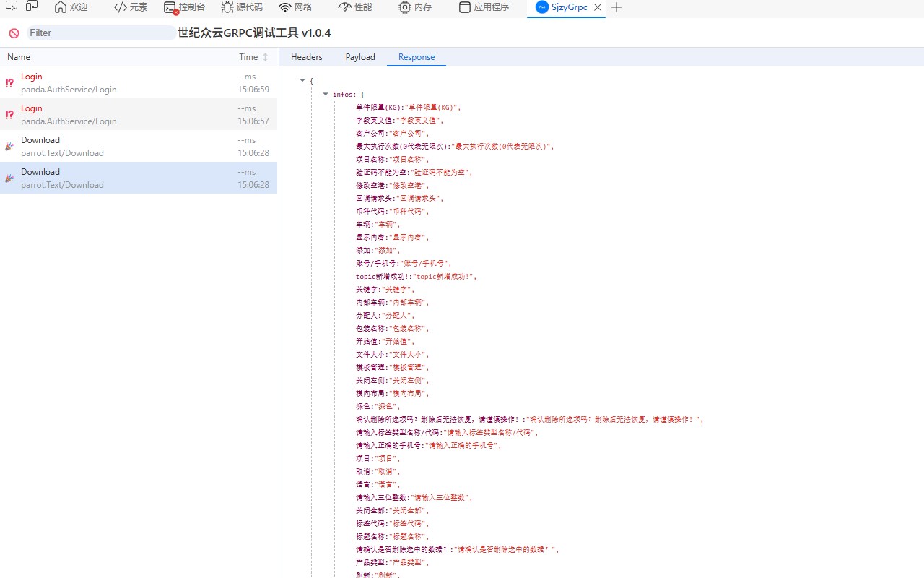Sort by the Time column arrows

(x=265, y=57)
